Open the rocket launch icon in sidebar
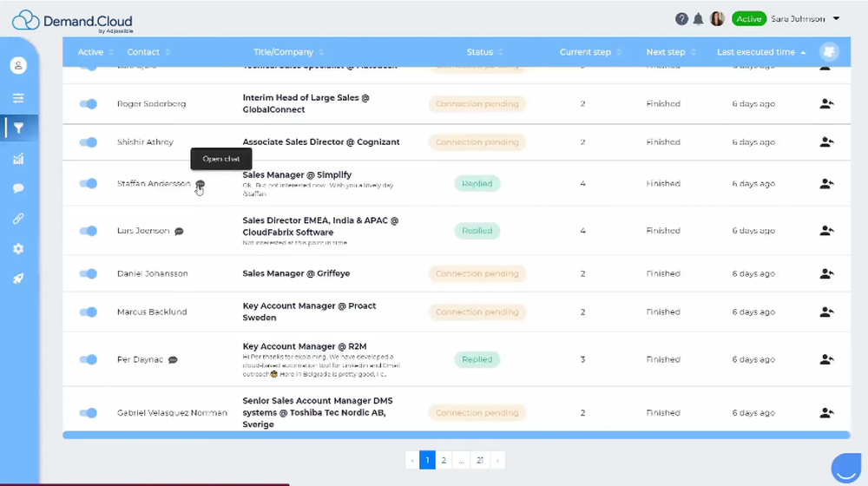This screenshot has width=868, height=486. click(18, 279)
